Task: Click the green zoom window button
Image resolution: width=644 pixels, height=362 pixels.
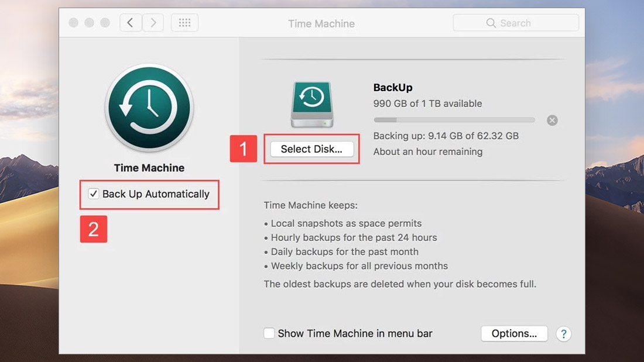Action: 105,23
